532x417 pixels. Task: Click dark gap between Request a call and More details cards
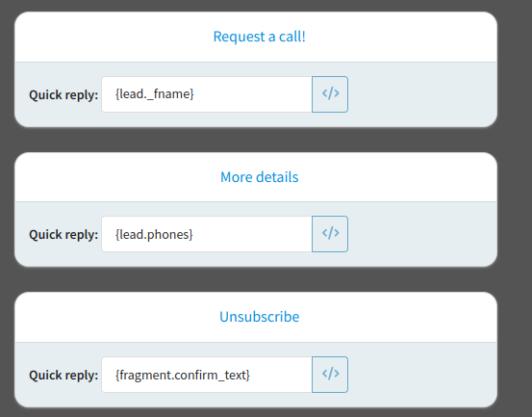pyautogui.click(x=256, y=140)
